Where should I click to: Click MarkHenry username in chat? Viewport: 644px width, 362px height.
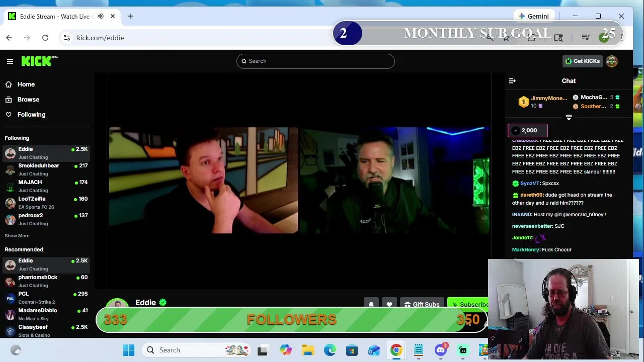coord(525,250)
